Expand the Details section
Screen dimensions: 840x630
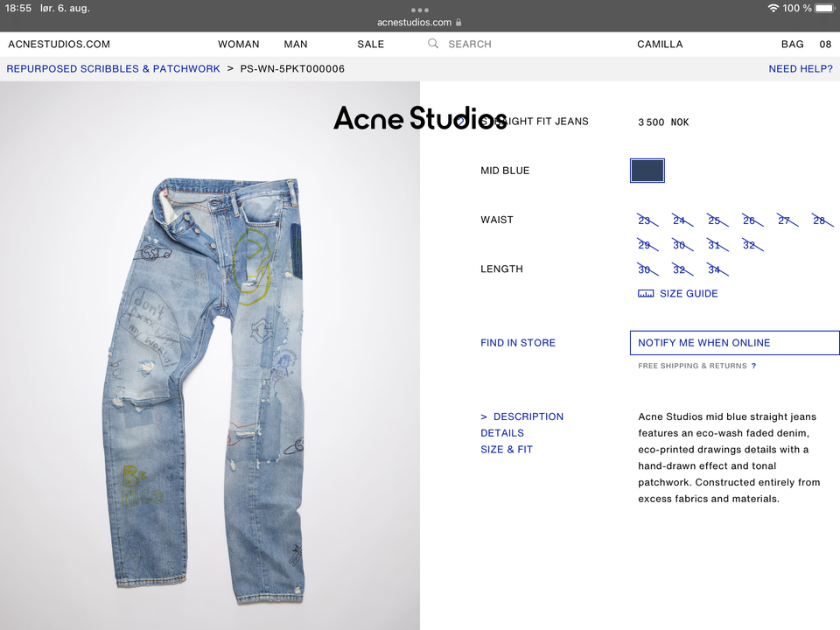pyautogui.click(x=502, y=433)
